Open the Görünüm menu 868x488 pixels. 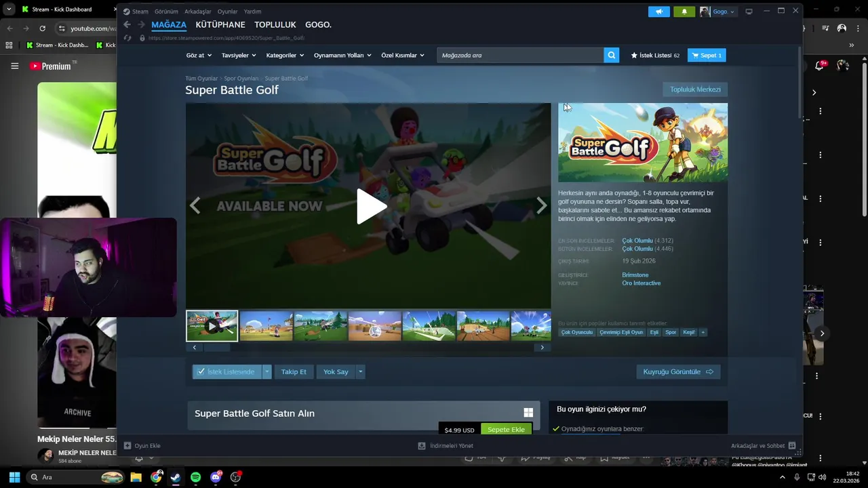coord(166,12)
